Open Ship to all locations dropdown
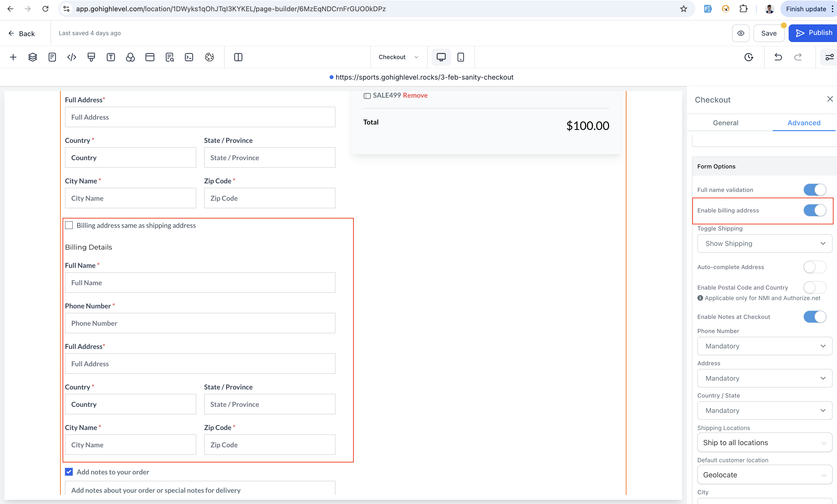The image size is (837, 504). [x=764, y=442]
